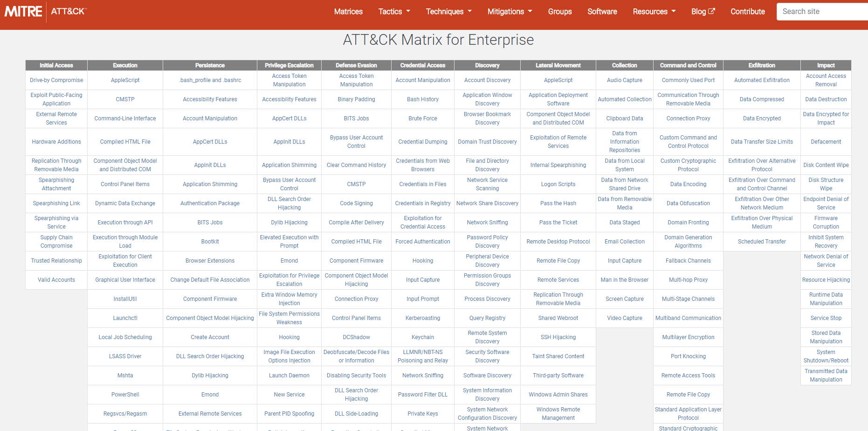
Task: Open Parent PID Spoofing technique
Action: point(289,414)
